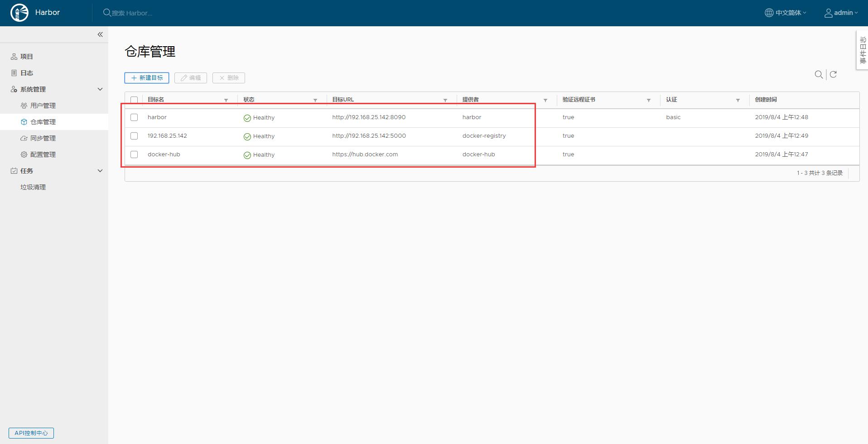Open the 目标URL column filter
The height and width of the screenshot is (444, 868).
445,100
